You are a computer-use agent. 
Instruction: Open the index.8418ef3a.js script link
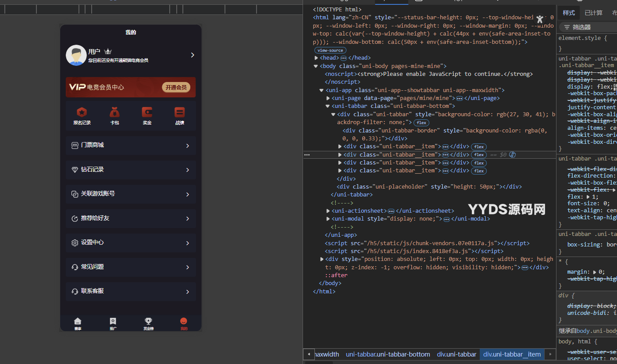point(417,251)
